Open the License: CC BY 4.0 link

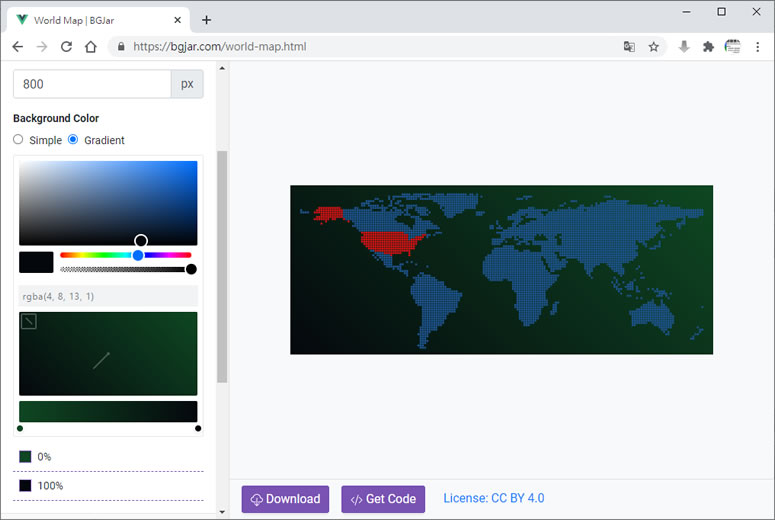point(494,498)
